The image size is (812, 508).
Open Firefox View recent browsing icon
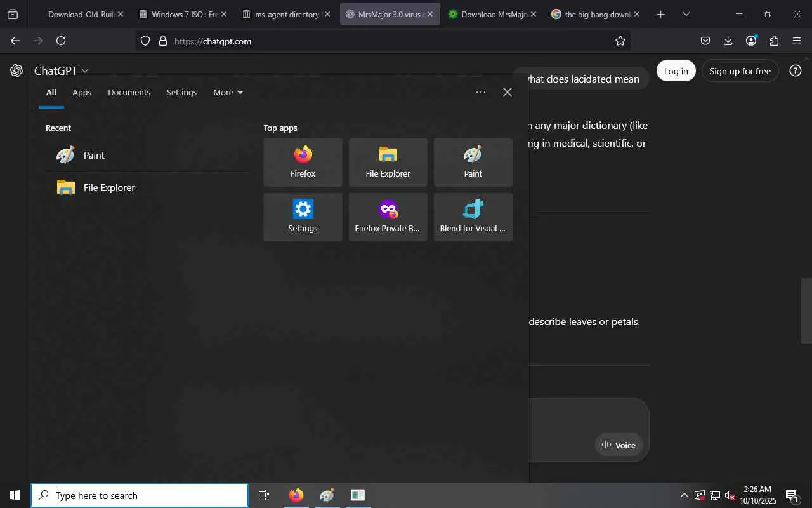point(13,14)
